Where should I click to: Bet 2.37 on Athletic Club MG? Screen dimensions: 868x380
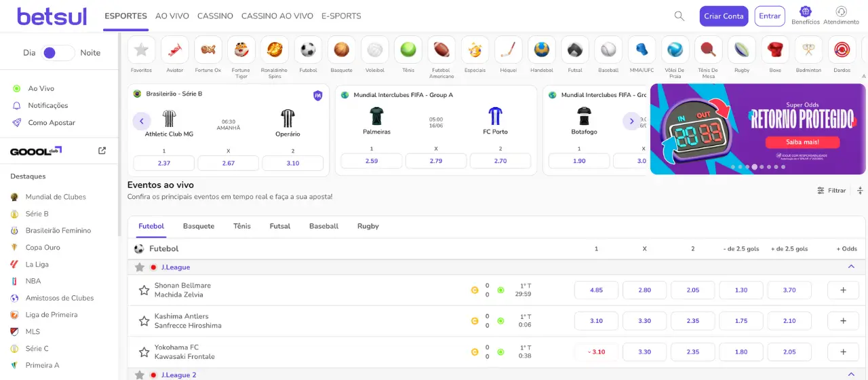click(164, 163)
